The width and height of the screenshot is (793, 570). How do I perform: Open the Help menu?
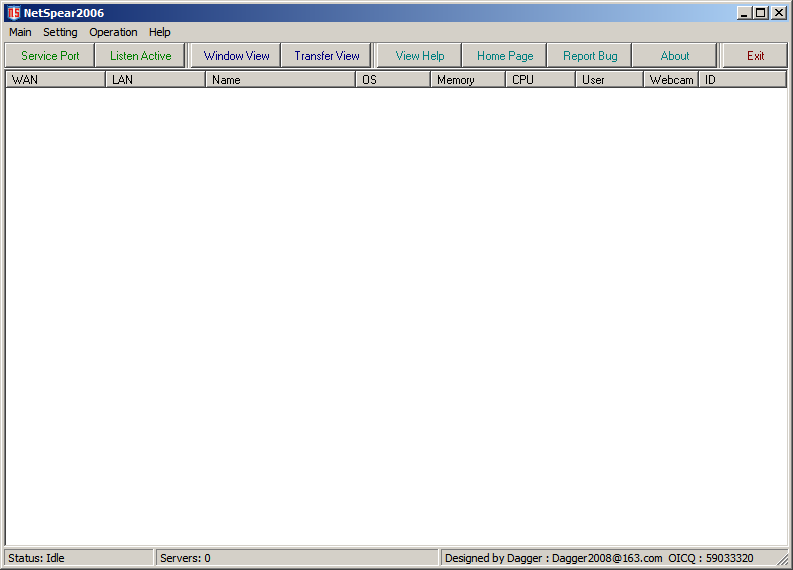[x=160, y=32]
